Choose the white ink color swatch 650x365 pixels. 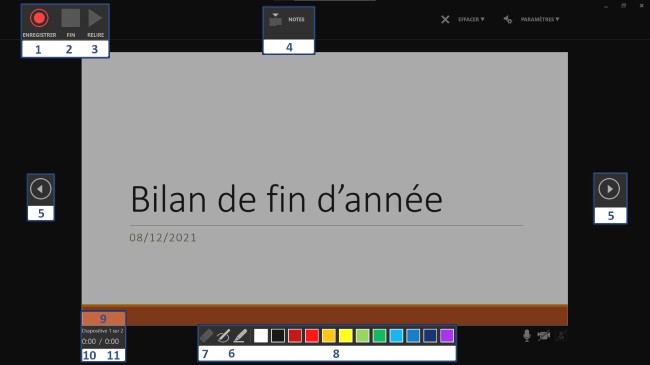(x=261, y=336)
